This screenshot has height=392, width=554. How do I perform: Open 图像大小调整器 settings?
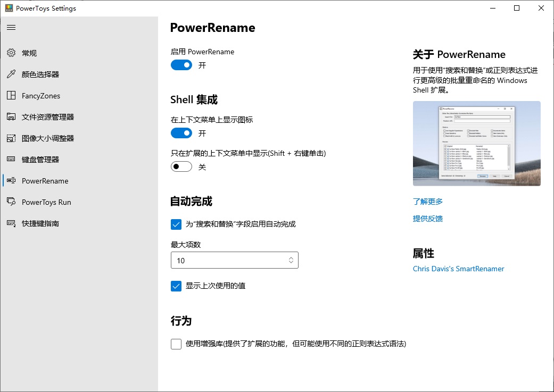[48, 138]
